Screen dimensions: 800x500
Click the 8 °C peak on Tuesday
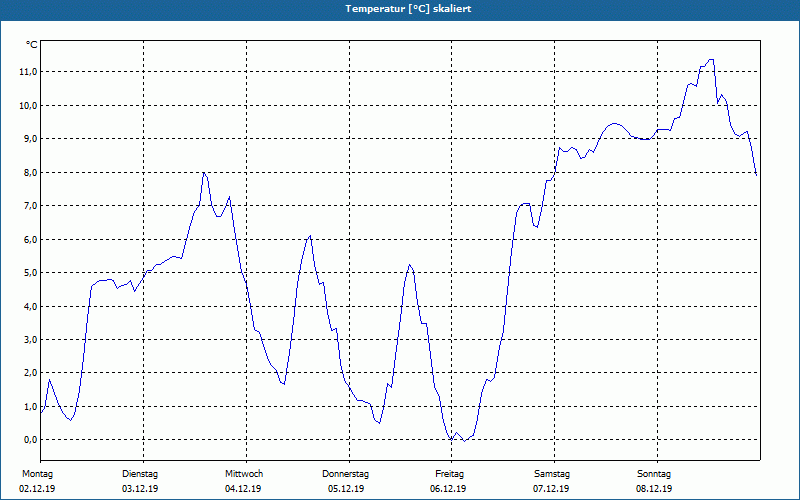(x=204, y=172)
